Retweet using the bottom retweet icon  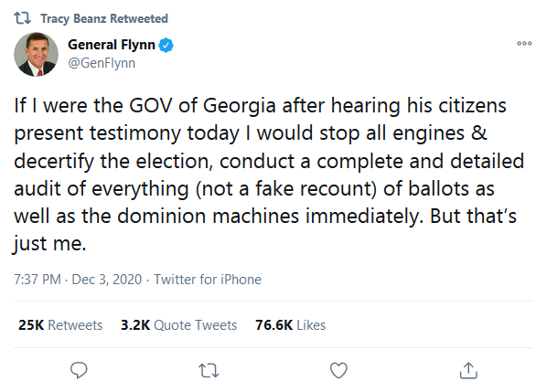[209, 371]
